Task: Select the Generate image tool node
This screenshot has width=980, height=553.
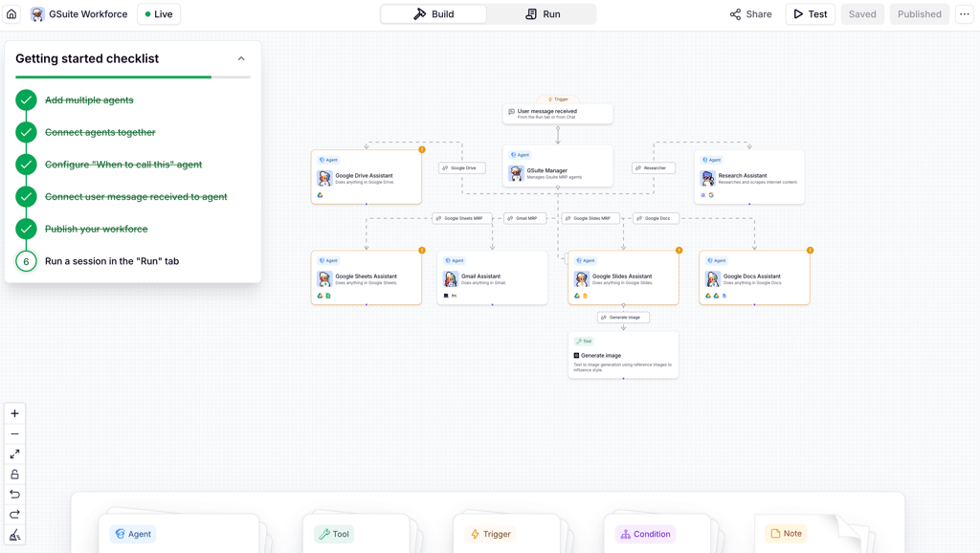Action: [623, 355]
